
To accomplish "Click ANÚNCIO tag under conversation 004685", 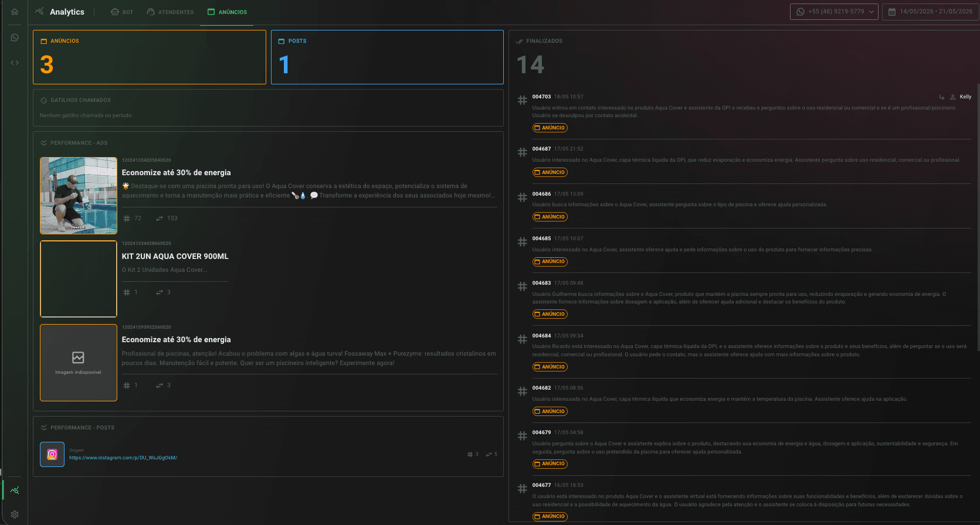I will [550, 261].
